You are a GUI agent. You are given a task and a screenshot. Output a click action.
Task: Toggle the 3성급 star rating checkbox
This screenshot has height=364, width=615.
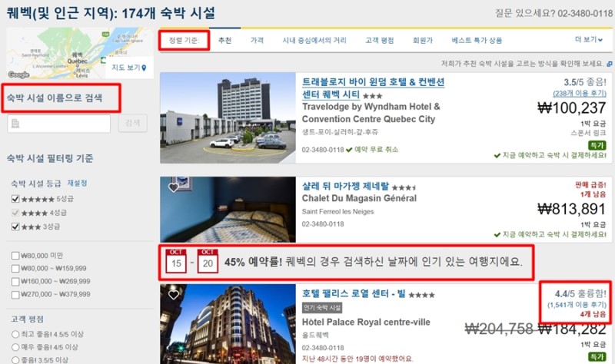[x=16, y=227]
